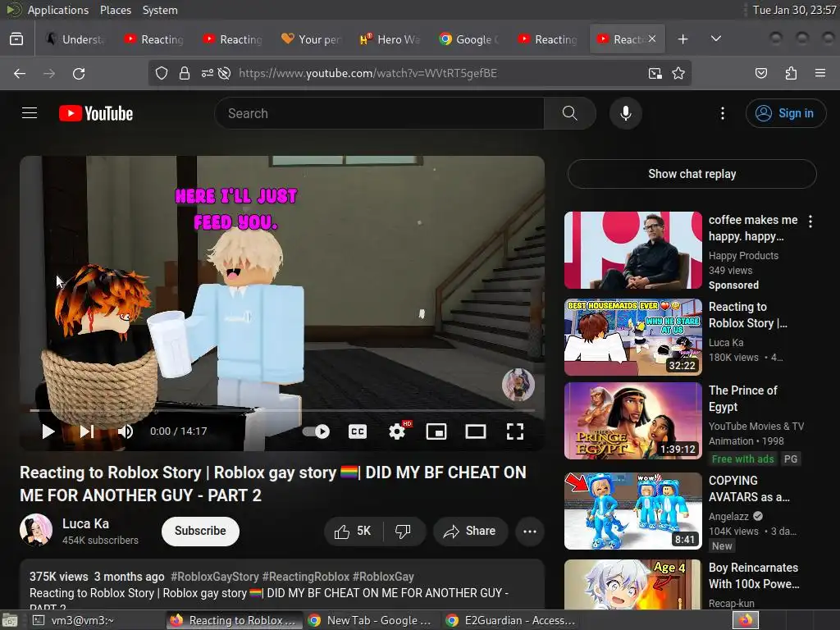
Task: Open options for coffee sponsored video
Action: point(810,221)
